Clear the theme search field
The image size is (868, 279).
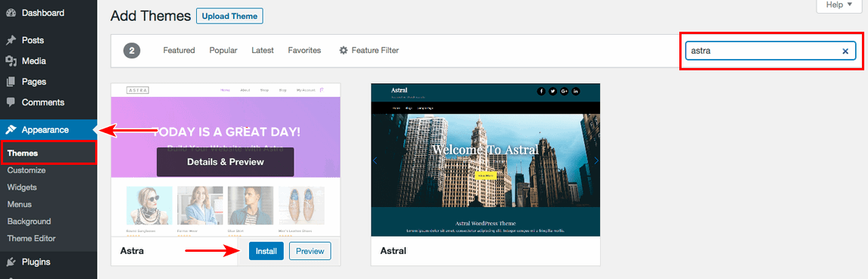tap(845, 51)
